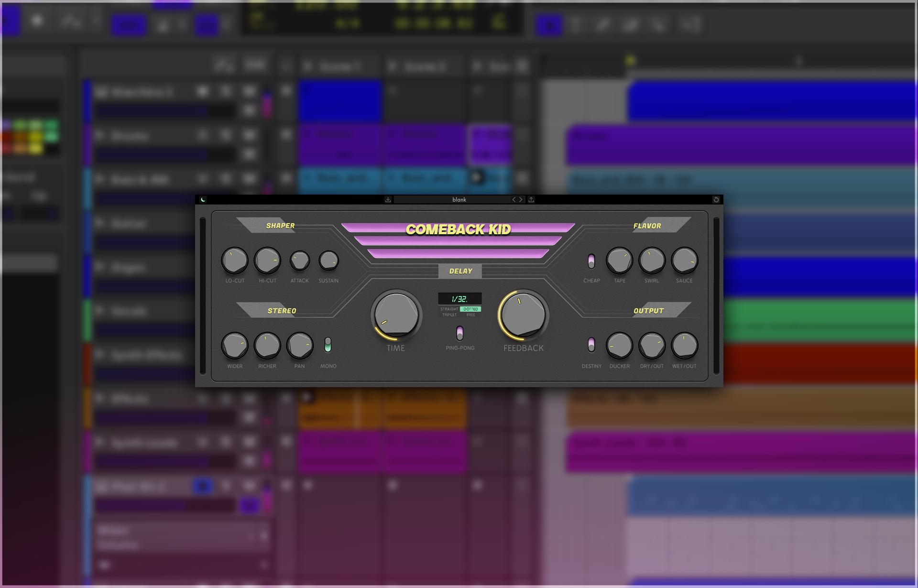Screen dimensions: 918x588
Task: Click the WET/OUT knob
Action: point(685,346)
